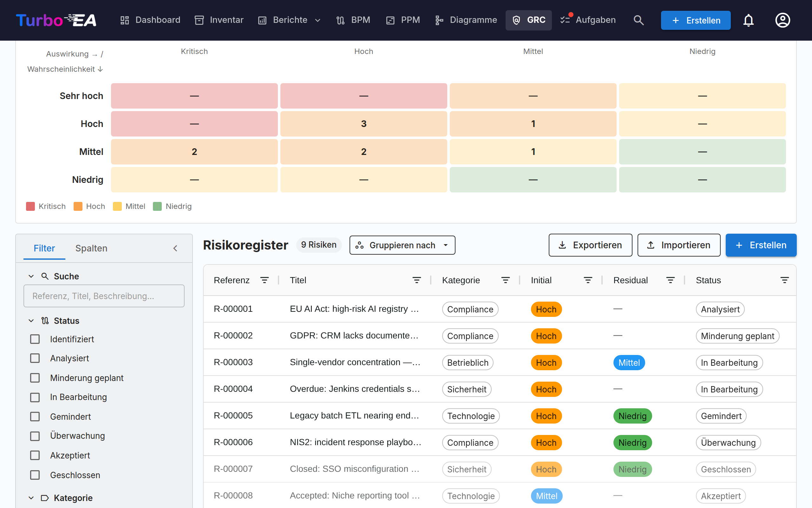Screen dimensions: 812x508
Task: Click the Importieren button
Action: pyautogui.click(x=679, y=245)
